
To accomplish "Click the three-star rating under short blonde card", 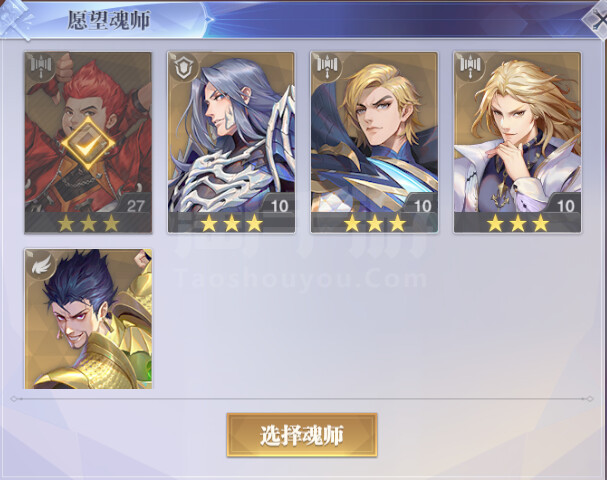I will click(x=374, y=223).
